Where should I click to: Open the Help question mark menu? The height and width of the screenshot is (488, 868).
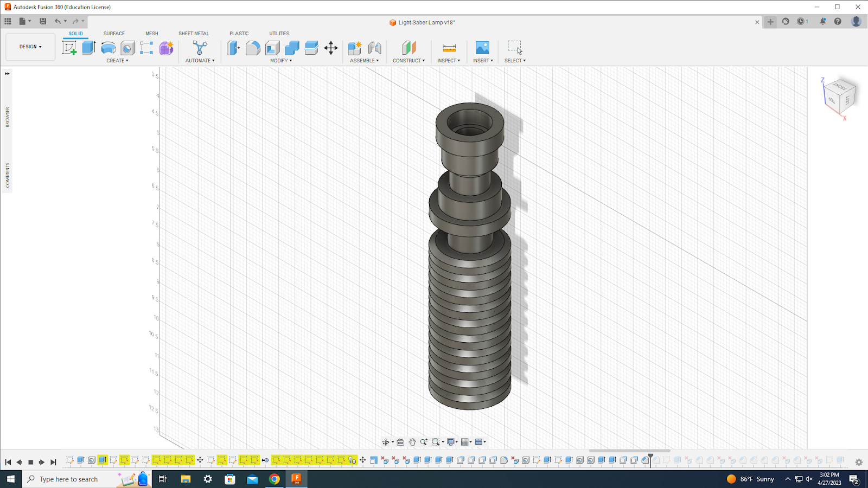click(838, 21)
